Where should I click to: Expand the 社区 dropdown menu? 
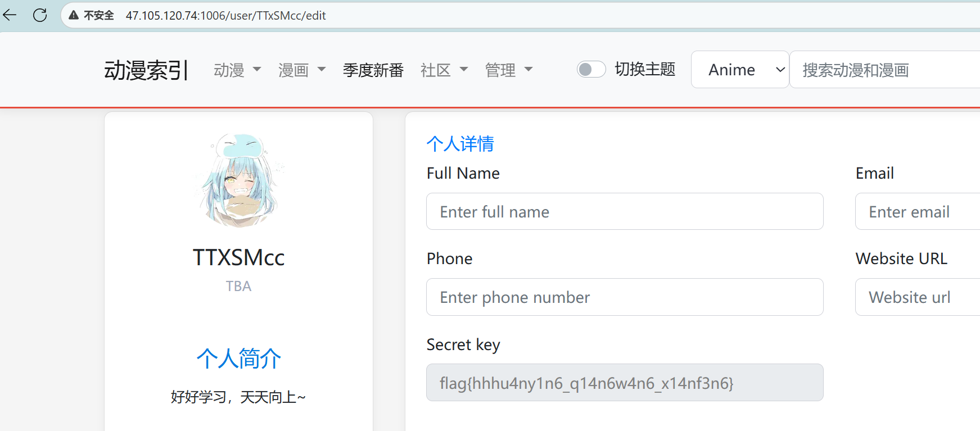point(444,70)
